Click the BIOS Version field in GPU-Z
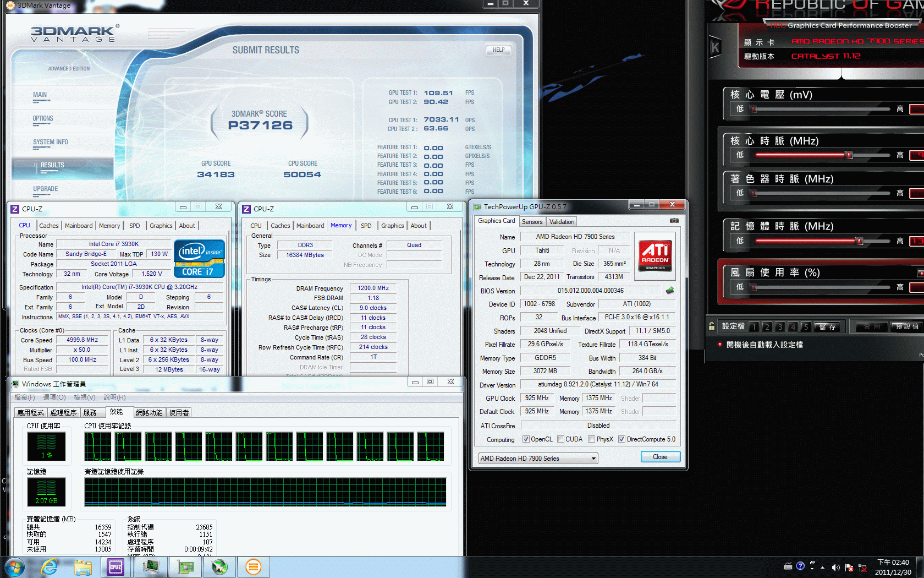 click(591, 291)
